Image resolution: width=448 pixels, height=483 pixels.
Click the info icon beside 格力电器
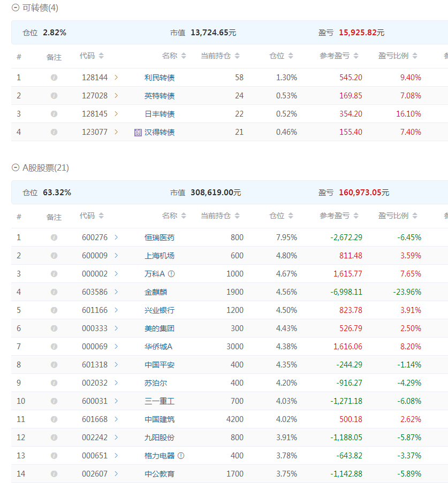point(181,456)
